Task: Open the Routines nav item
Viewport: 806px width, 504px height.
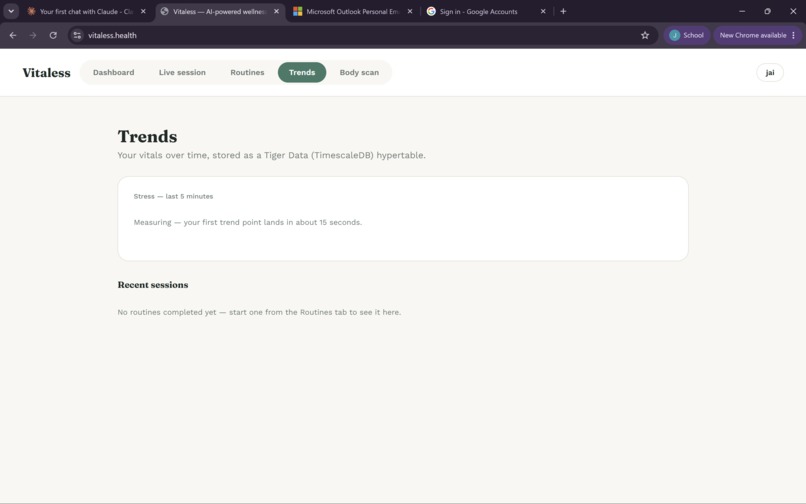Action: (x=247, y=73)
